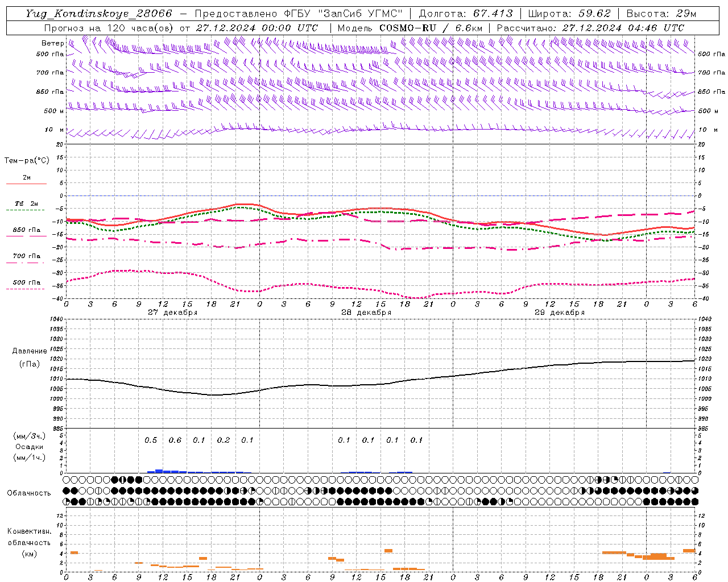Click the 500 гПа temperature legend label
This screenshot has height=582, width=728.
[x=27, y=282]
